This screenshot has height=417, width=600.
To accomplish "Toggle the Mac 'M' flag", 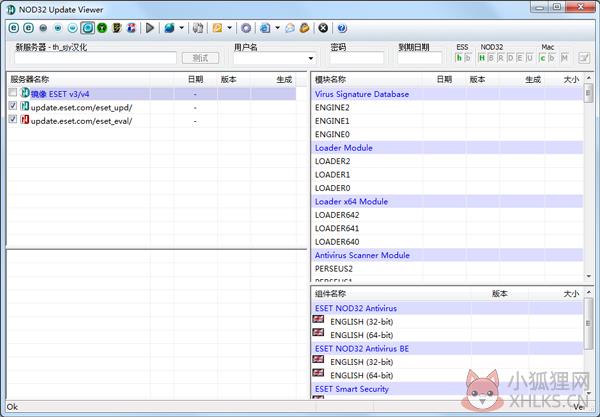I will [x=564, y=58].
